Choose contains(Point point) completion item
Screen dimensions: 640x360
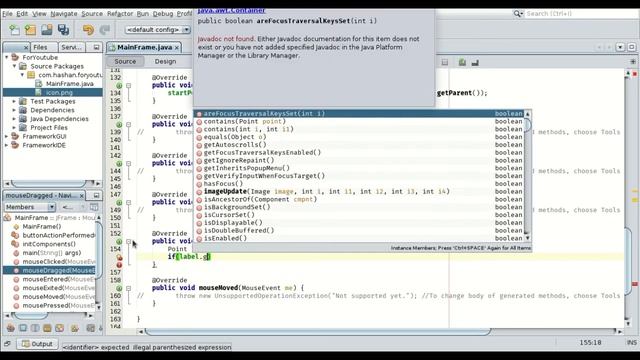point(359,121)
